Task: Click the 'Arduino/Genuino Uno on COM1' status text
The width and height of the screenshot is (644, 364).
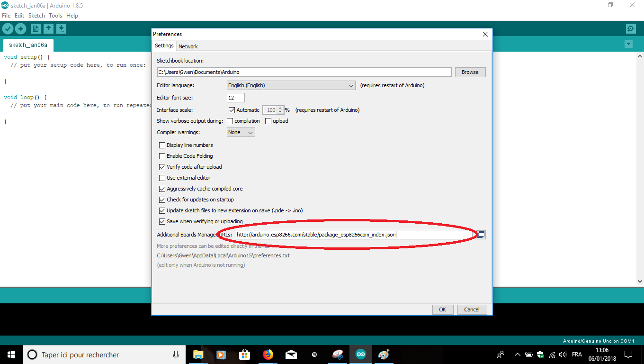Action: 599,341
